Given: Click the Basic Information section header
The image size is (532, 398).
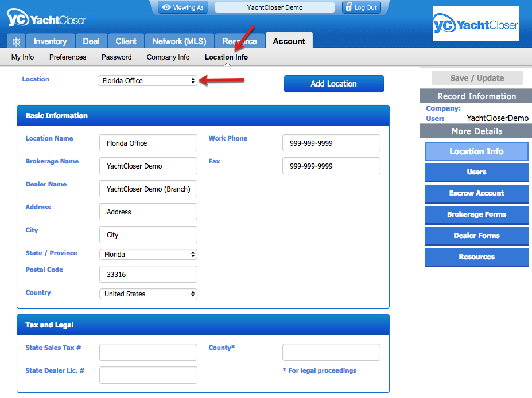Looking at the screenshot, I should tap(203, 116).
